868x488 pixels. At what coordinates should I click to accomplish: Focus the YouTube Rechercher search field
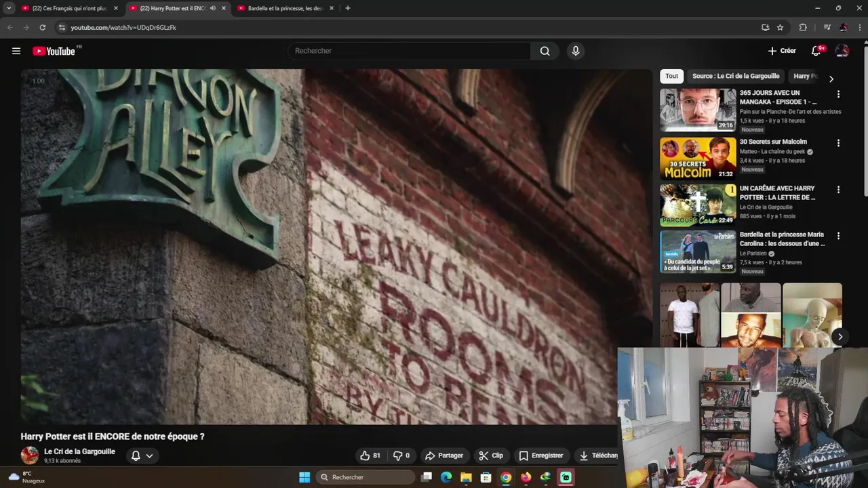tap(410, 51)
